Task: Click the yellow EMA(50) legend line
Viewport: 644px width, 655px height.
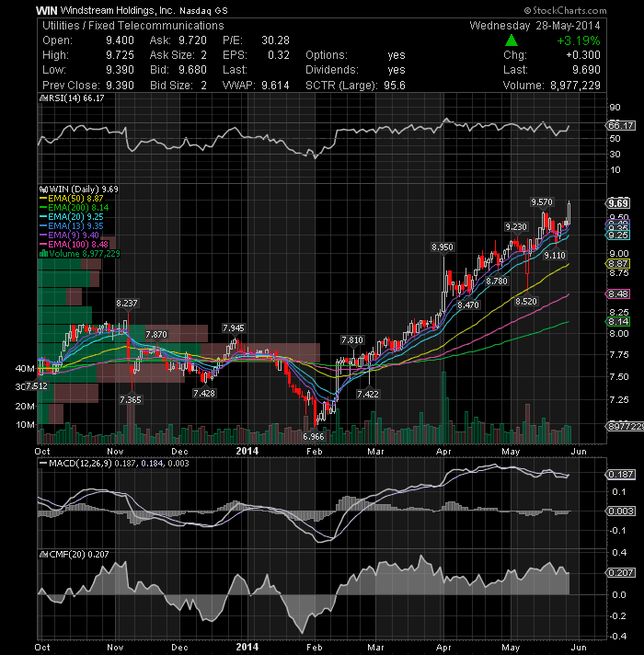Action: [x=43, y=199]
